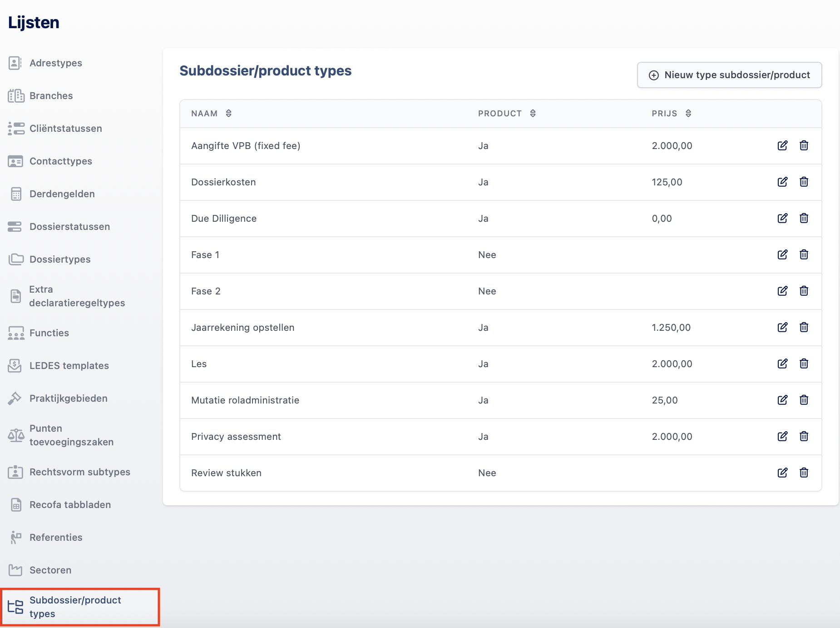The image size is (840, 628).
Task: Open edit for Review stukken
Action: click(x=782, y=473)
